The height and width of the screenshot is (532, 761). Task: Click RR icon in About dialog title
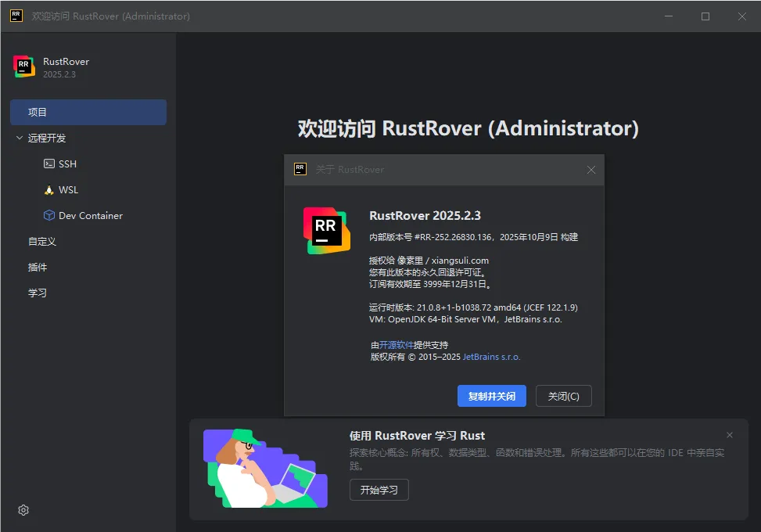click(x=300, y=169)
